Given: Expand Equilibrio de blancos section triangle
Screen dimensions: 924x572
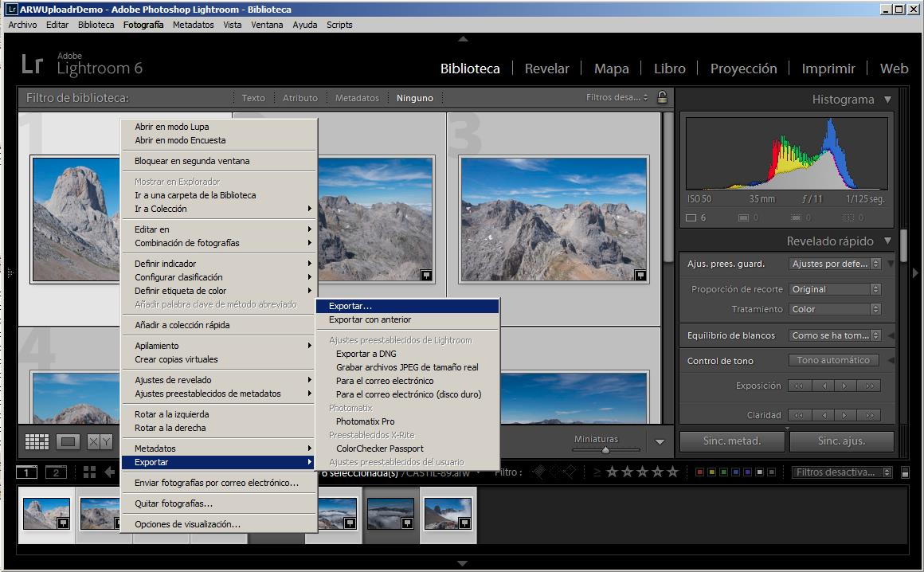Looking at the screenshot, I should point(891,335).
